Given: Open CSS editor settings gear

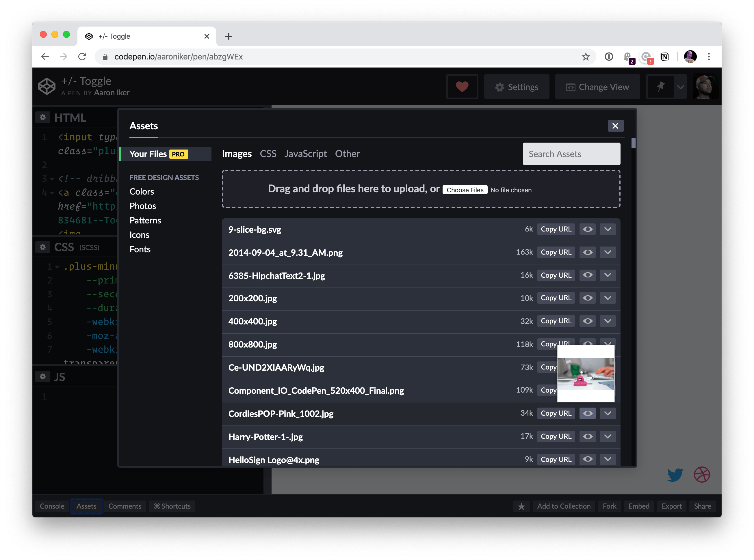Looking at the screenshot, I should (43, 247).
